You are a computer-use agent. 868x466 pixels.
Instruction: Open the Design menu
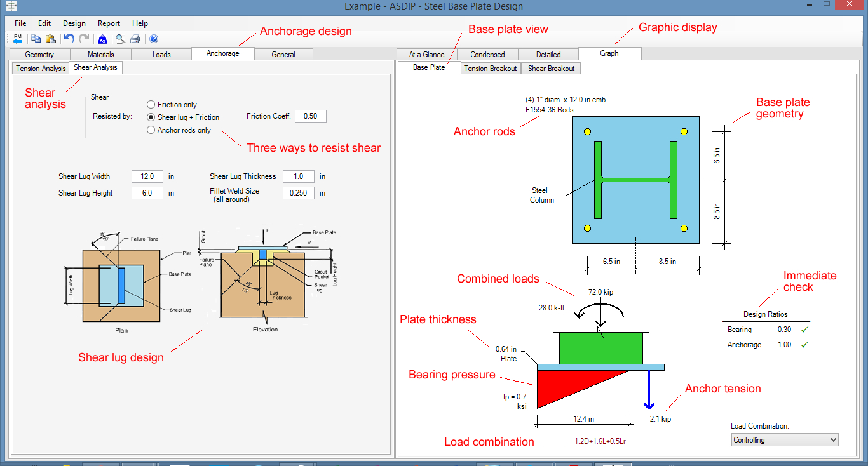click(x=74, y=23)
